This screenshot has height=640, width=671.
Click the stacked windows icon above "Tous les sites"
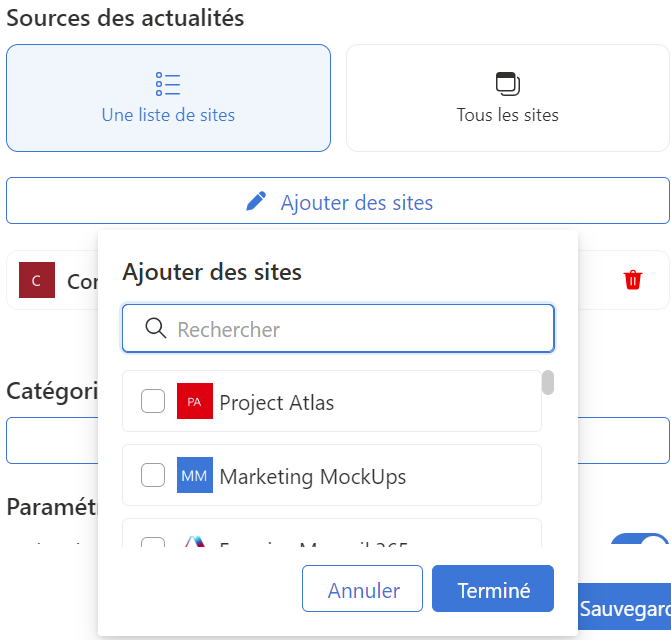click(508, 84)
